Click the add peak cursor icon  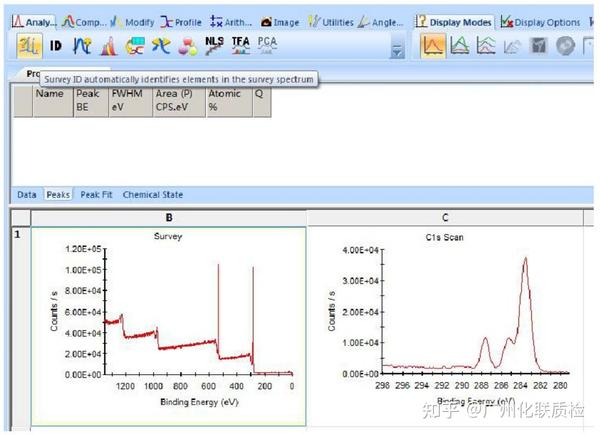pyautogui.click(x=82, y=46)
